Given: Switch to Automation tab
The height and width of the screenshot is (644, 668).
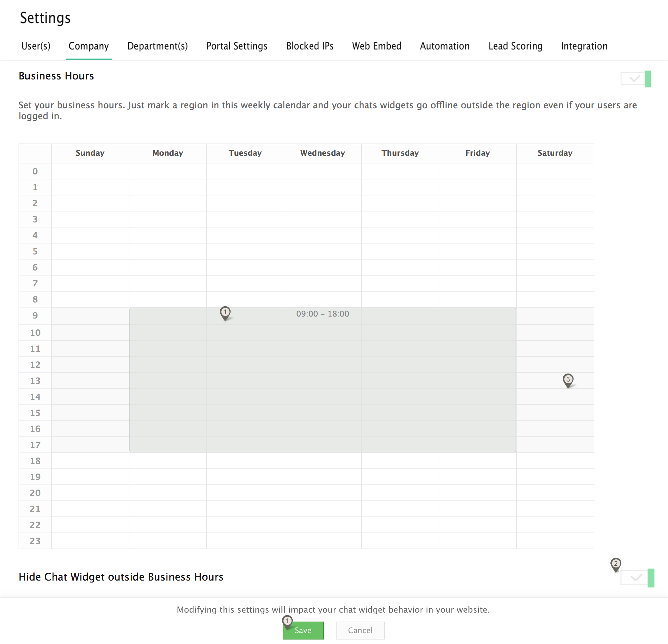Looking at the screenshot, I should [x=445, y=46].
